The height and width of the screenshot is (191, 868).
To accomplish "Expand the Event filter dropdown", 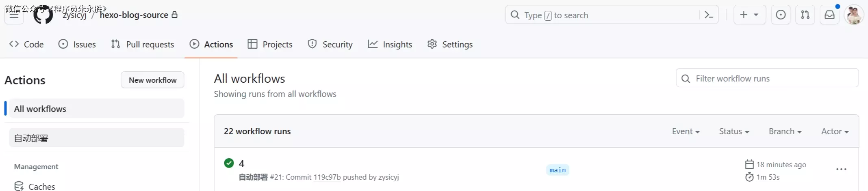I will coord(686,131).
